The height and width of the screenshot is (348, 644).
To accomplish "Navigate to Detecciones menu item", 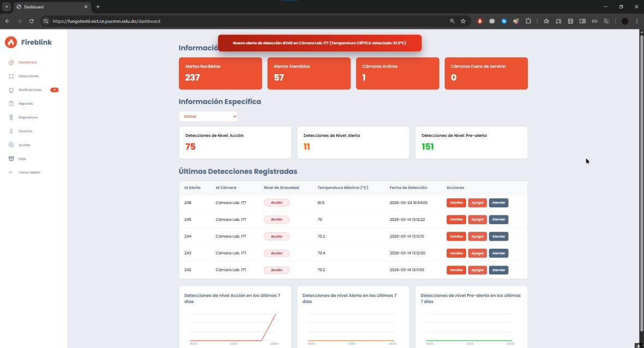I will (x=28, y=76).
